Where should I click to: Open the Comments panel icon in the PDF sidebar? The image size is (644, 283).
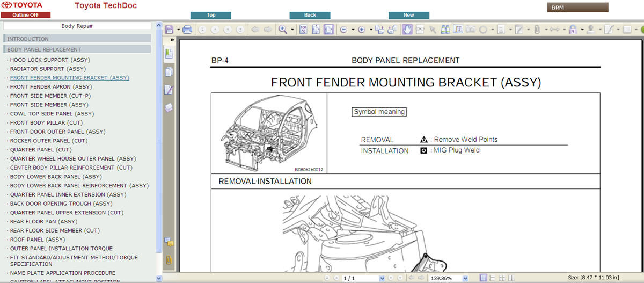pos(169,242)
